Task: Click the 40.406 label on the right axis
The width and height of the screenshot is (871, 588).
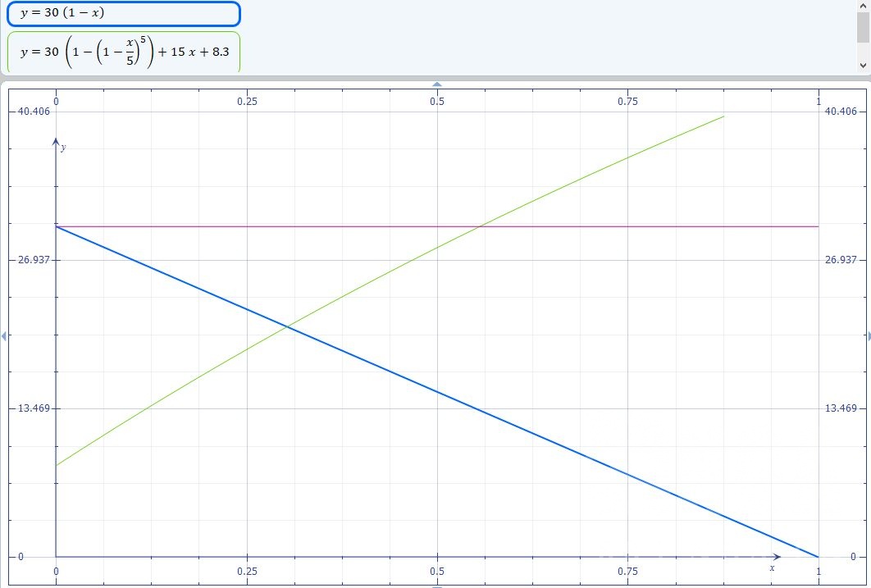Action: tap(841, 112)
